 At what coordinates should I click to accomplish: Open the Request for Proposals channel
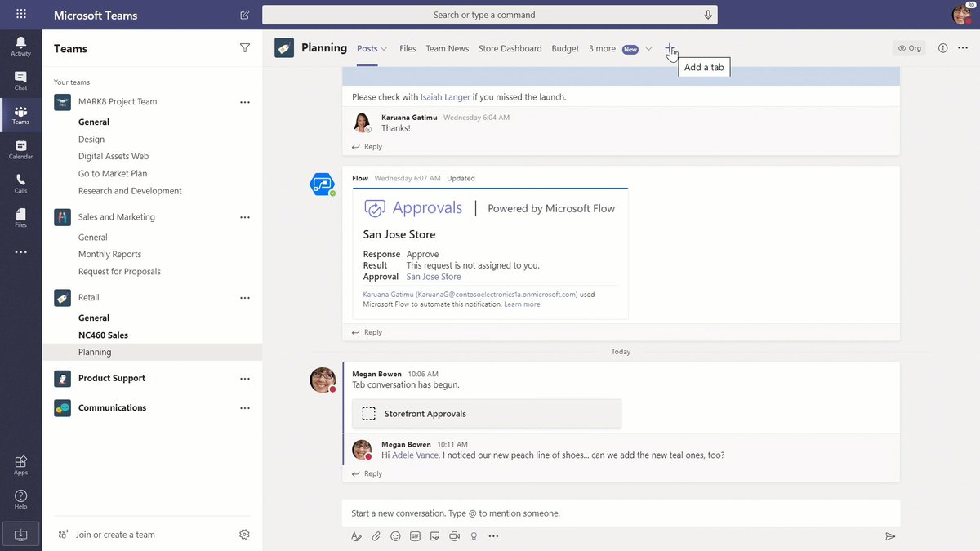tap(119, 272)
